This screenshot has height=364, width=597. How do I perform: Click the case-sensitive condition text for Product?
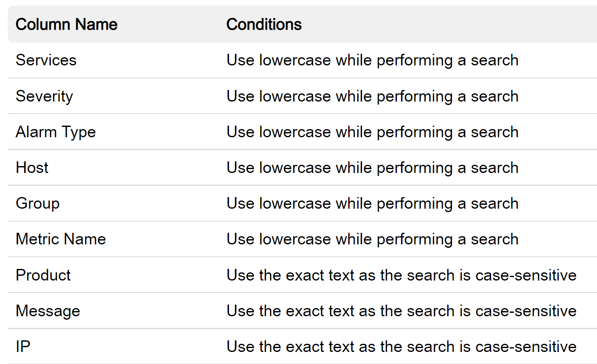(401, 275)
